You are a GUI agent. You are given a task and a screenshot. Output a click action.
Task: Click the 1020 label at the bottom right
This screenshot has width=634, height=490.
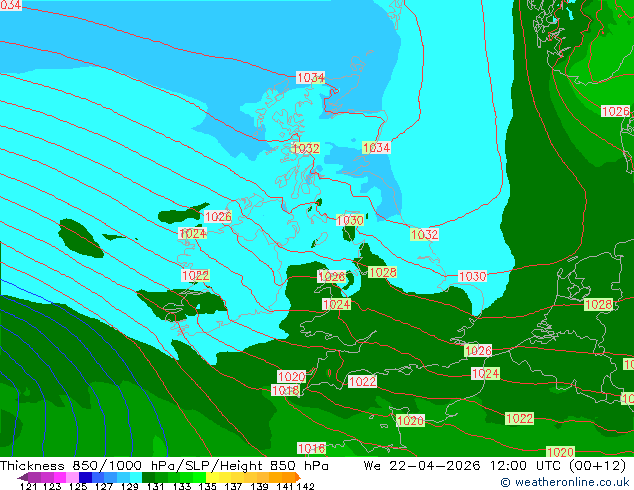click(560, 452)
